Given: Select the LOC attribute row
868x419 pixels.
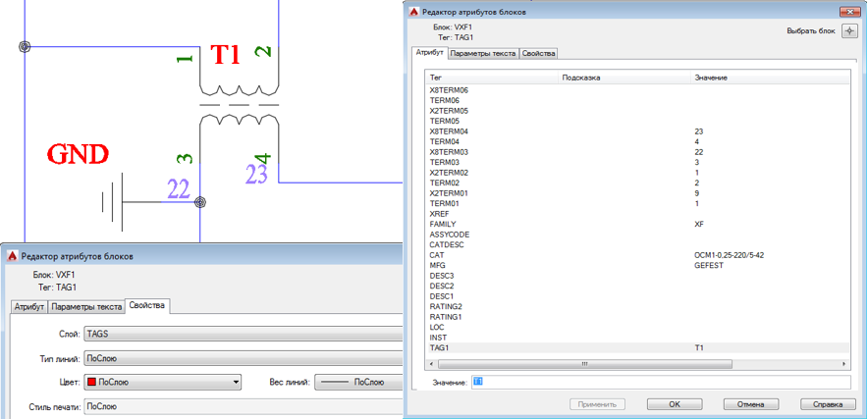Looking at the screenshot, I should pyautogui.click(x=637, y=327).
